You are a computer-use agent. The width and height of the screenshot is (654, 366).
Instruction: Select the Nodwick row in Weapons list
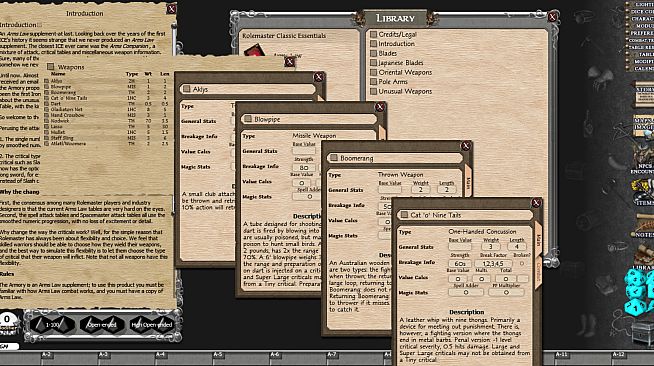108,121
